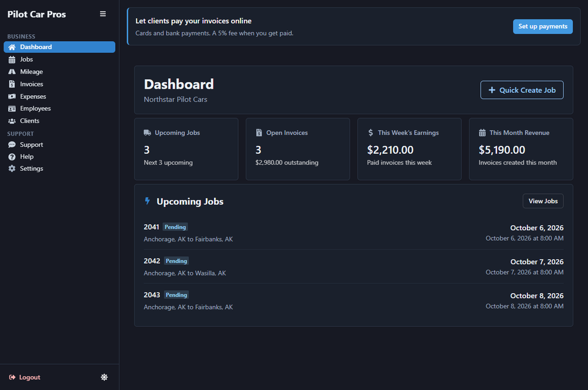588x390 pixels.
Task: Click the Clients people icon in sidebar
Action: point(12,121)
